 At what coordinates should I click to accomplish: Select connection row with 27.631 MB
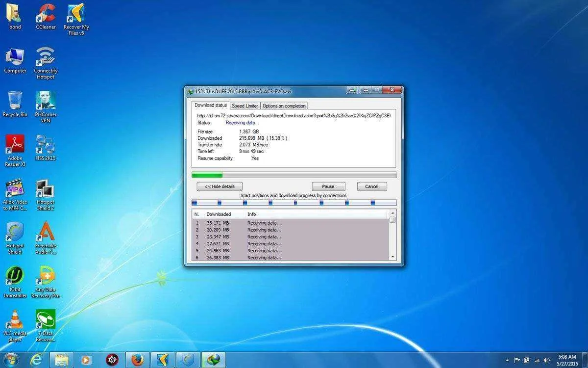(x=290, y=243)
